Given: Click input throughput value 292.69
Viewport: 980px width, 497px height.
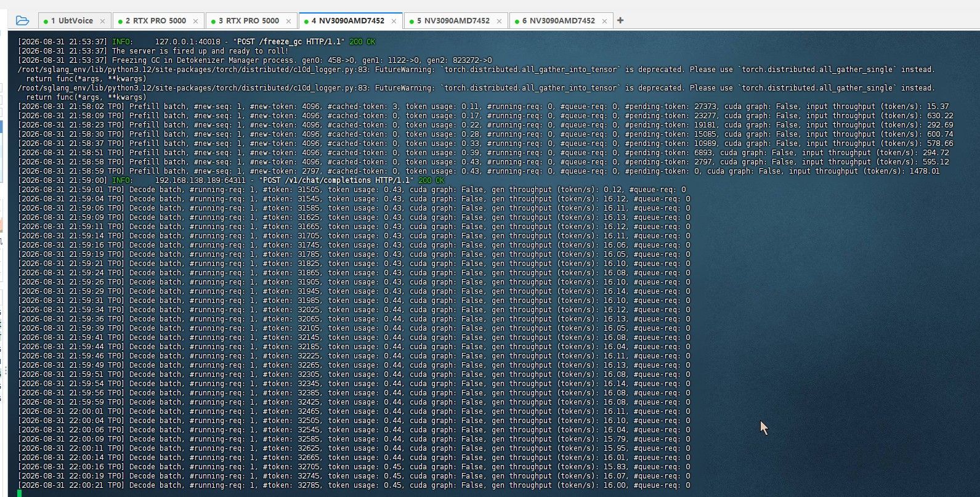Looking at the screenshot, I should click(x=940, y=125).
